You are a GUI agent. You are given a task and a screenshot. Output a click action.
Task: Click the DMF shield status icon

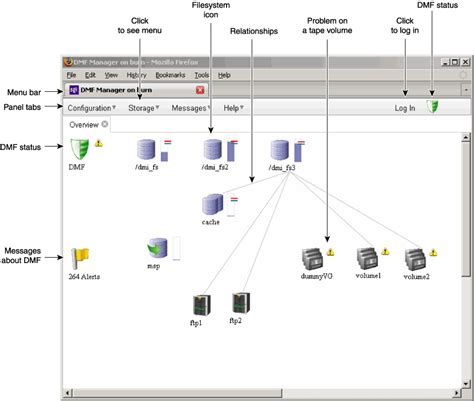pos(80,149)
